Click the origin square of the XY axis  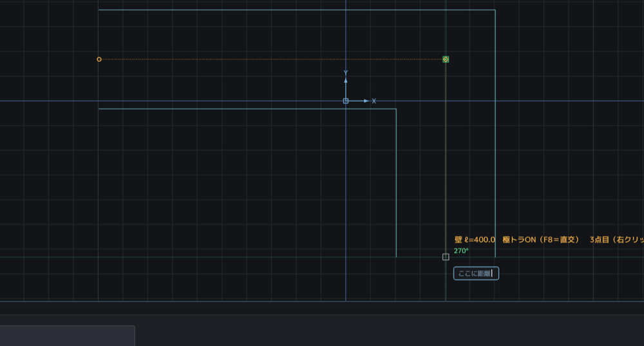pyautogui.click(x=346, y=101)
